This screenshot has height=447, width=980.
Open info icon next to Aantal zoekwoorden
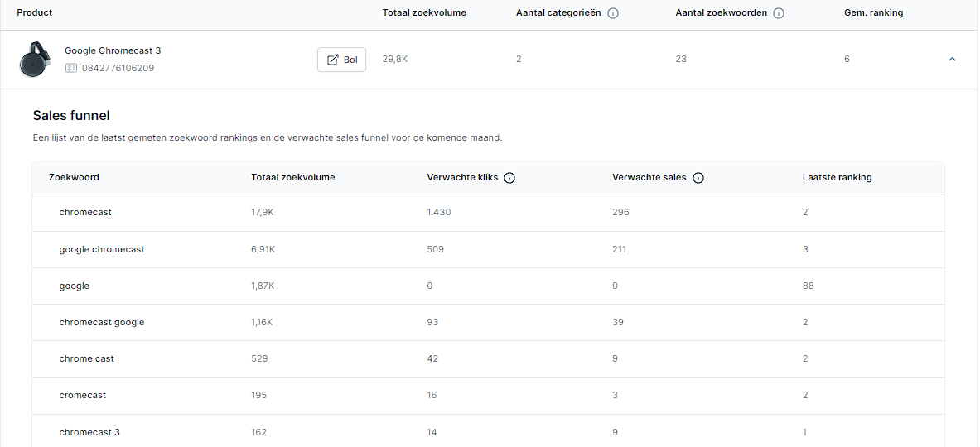(779, 13)
